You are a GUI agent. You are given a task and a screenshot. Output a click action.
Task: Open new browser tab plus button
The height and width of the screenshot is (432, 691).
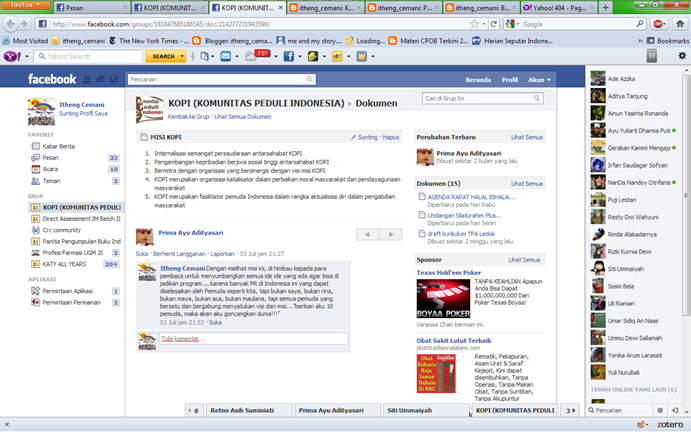click(x=606, y=7)
